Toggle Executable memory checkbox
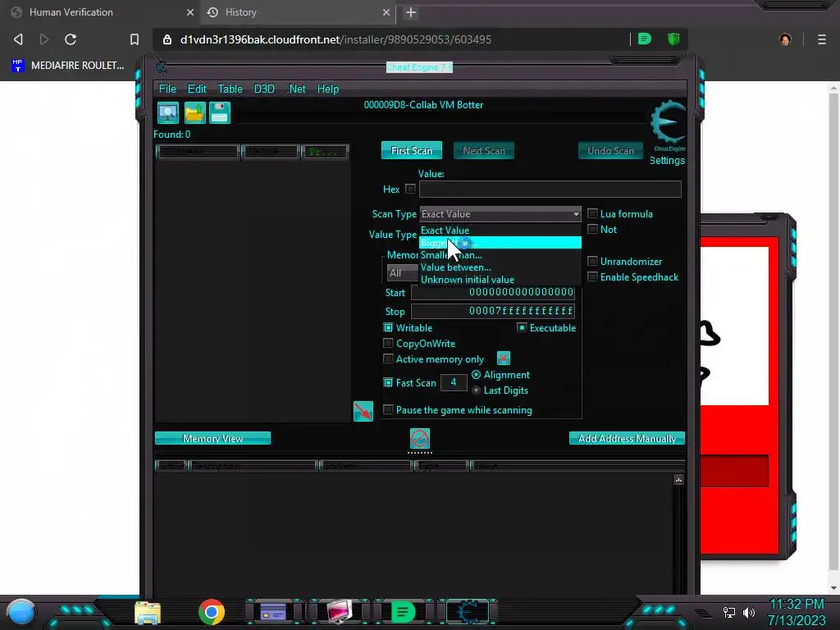This screenshot has width=840, height=630. click(x=522, y=327)
